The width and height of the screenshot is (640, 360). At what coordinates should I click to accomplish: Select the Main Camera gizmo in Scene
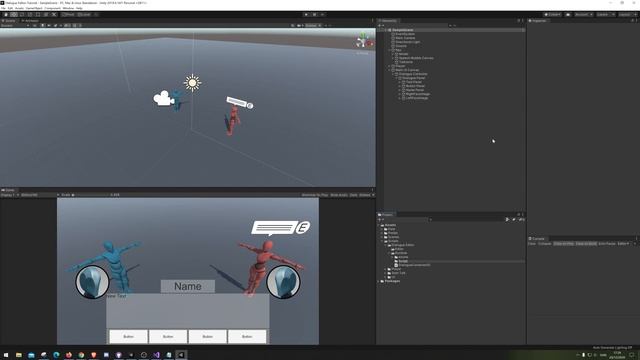coord(163,98)
